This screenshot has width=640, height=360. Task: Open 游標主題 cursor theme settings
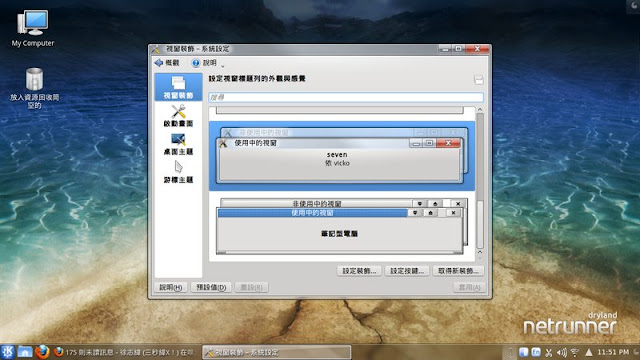click(178, 172)
